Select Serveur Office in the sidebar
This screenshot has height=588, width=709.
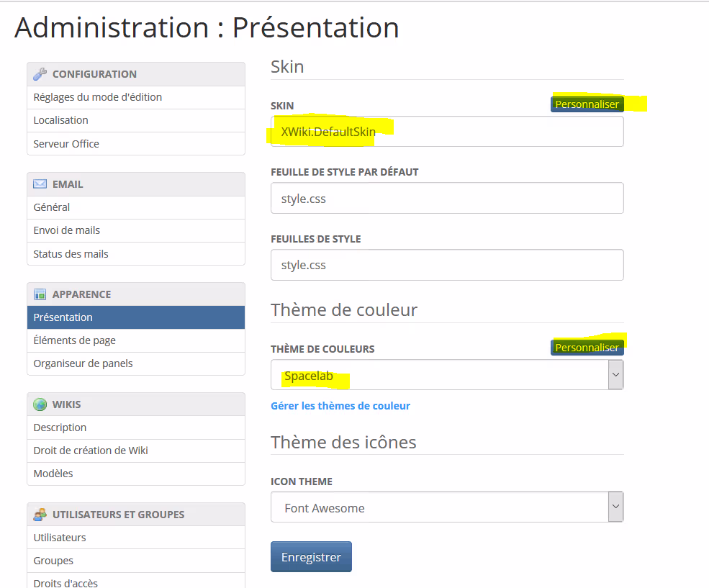pos(66,144)
